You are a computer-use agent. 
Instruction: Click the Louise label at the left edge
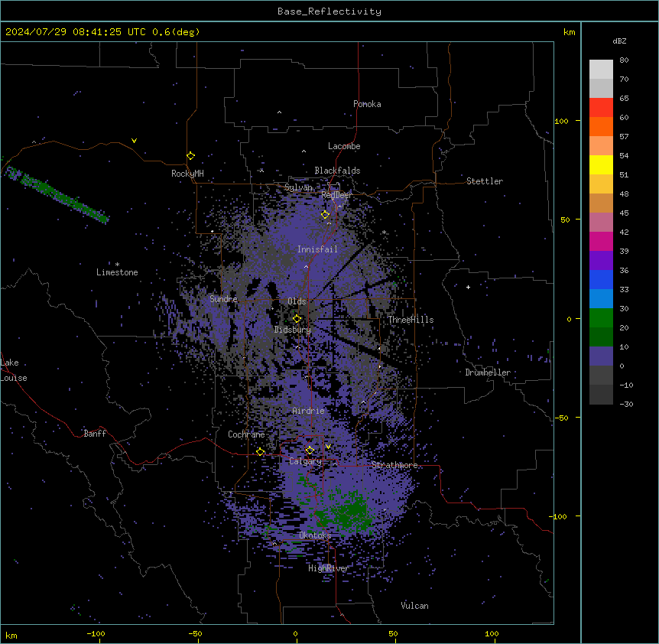click(x=14, y=378)
